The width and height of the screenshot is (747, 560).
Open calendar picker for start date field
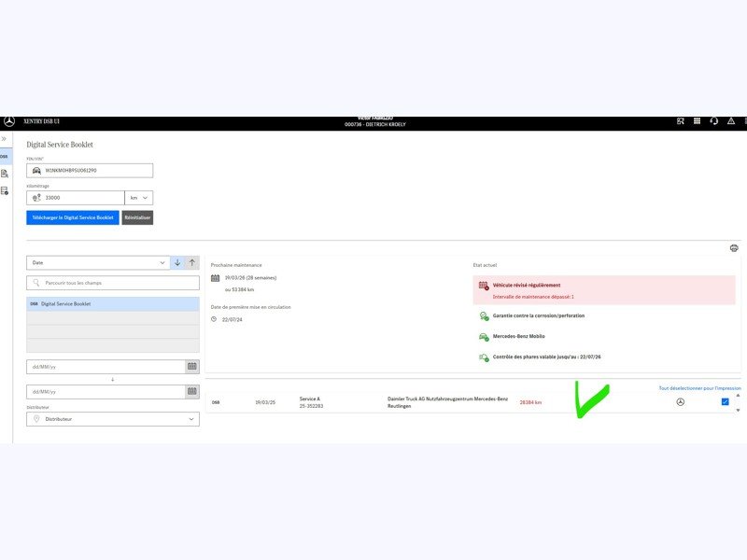point(192,367)
